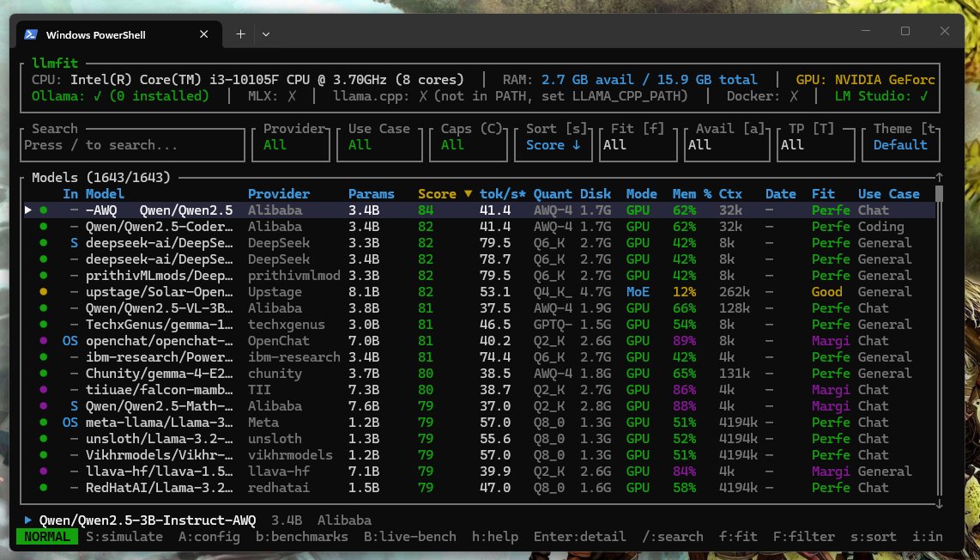Image resolution: width=980 pixels, height=560 pixels.
Task: Open the new tab profile dropdown
Action: (x=266, y=34)
